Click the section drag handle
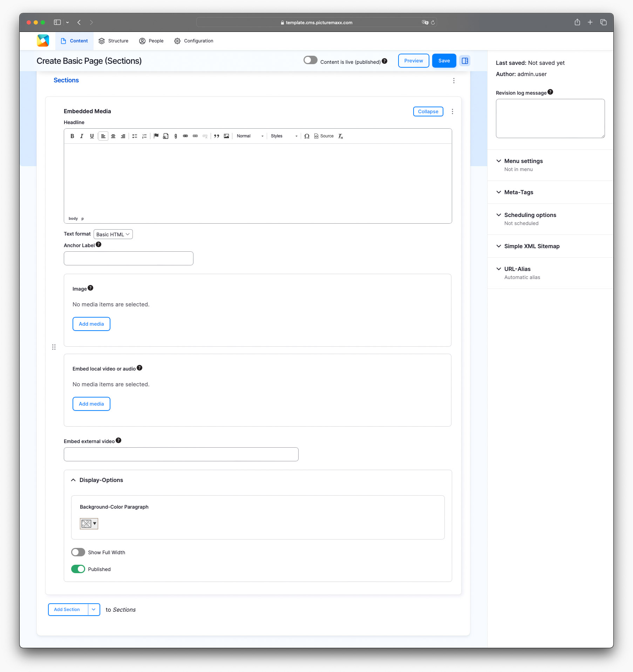The height and width of the screenshot is (672, 633). (54, 347)
